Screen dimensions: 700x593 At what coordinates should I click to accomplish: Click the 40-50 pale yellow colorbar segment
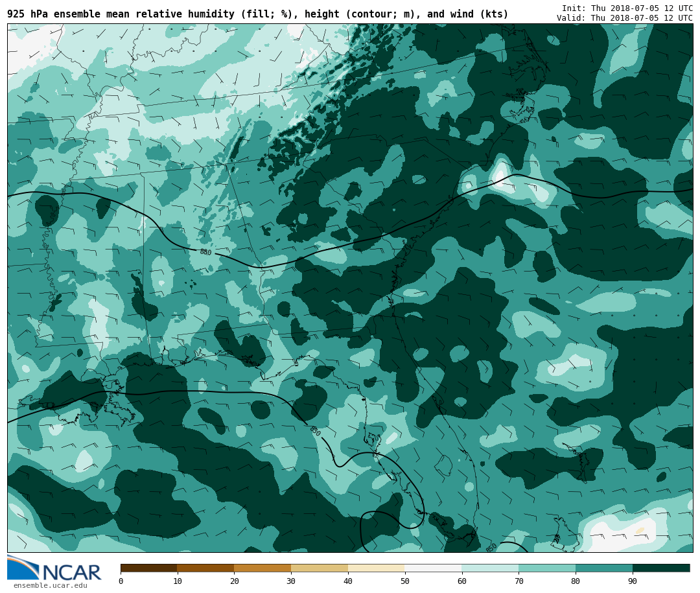377,568
